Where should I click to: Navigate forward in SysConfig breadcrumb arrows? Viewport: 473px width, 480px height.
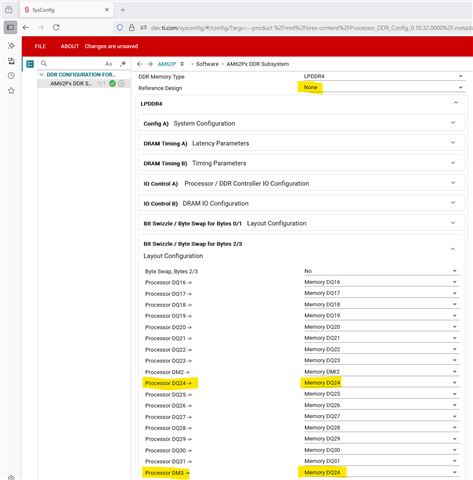[x=150, y=64]
